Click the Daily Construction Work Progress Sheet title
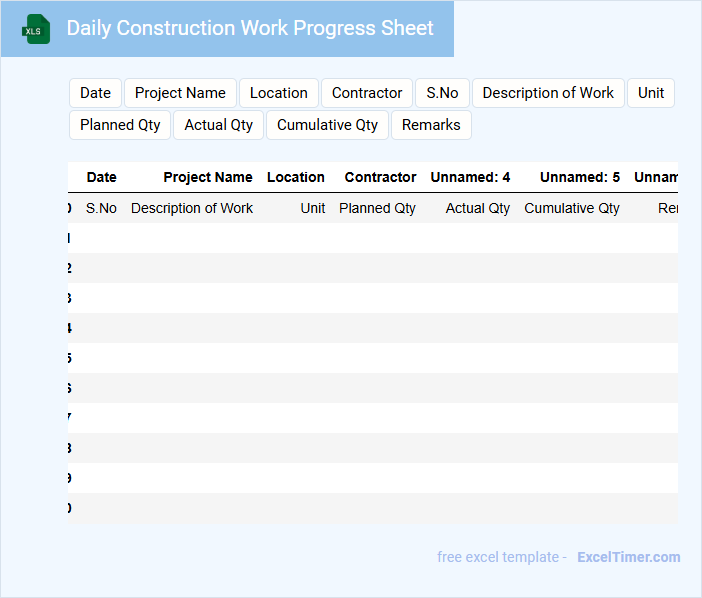The image size is (702, 598). click(250, 28)
